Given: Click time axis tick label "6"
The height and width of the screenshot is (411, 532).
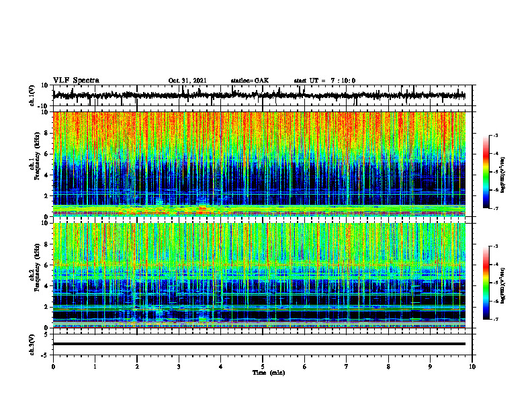Looking at the screenshot, I should tap(305, 367).
